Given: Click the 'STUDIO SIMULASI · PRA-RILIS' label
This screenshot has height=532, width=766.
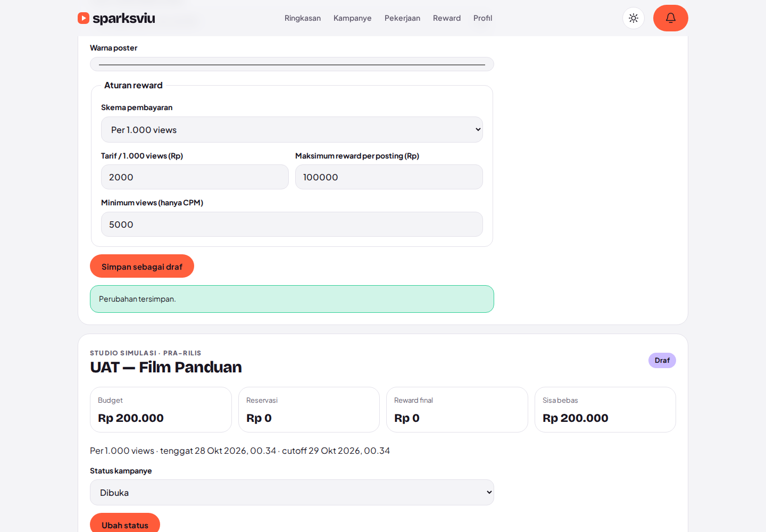Looking at the screenshot, I should pos(146,353).
